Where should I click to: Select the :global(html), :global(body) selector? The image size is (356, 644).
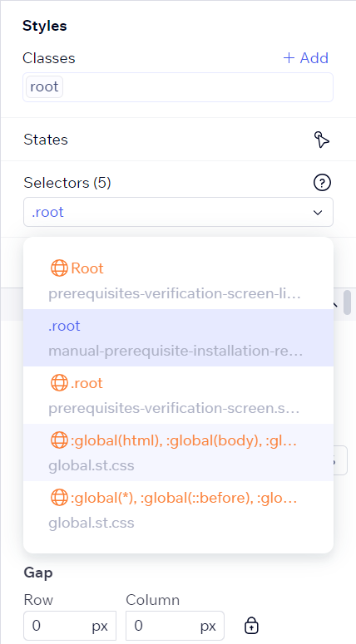178,452
